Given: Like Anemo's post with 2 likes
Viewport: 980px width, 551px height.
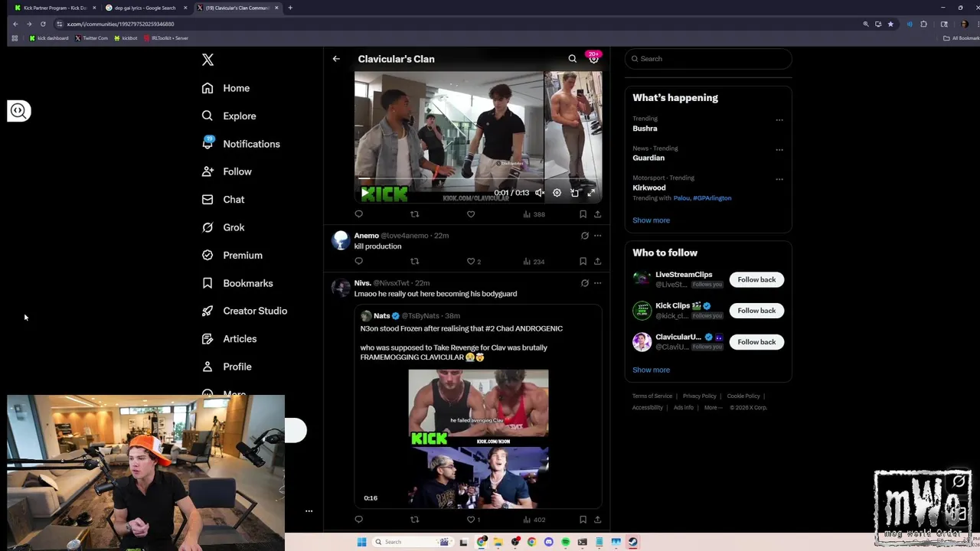Looking at the screenshot, I should tap(474, 261).
